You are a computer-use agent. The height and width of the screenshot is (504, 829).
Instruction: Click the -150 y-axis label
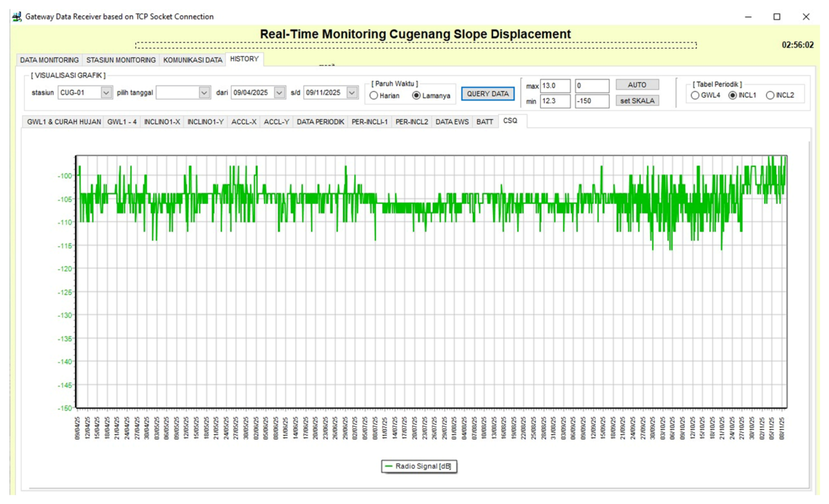(64, 408)
